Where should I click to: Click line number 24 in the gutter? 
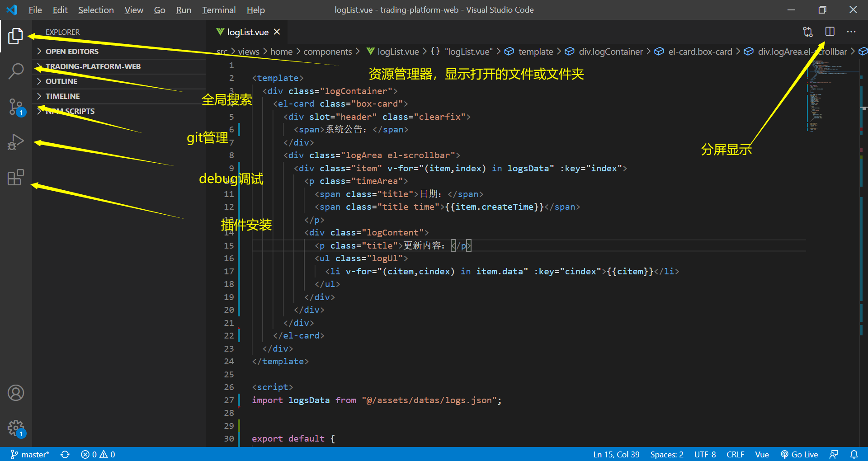(229, 362)
